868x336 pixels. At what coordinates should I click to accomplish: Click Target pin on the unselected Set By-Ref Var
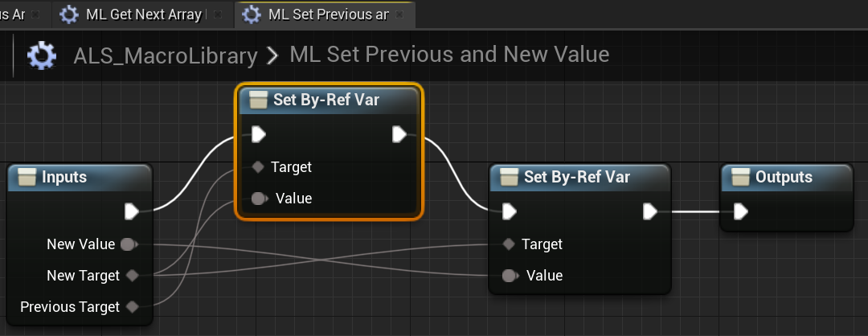click(x=508, y=244)
